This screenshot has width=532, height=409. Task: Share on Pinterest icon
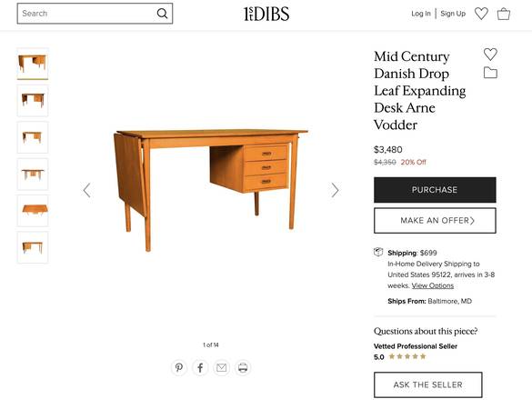(x=179, y=367)
